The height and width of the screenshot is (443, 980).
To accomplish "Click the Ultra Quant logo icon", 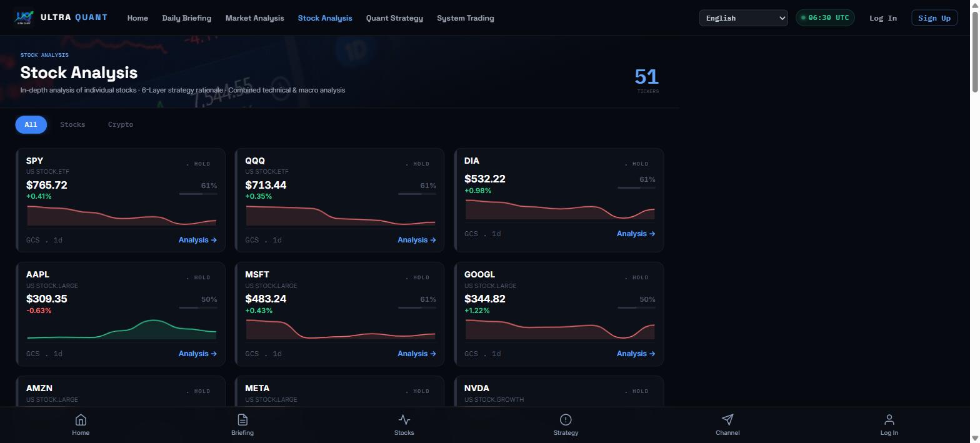I will click(24, 17).
